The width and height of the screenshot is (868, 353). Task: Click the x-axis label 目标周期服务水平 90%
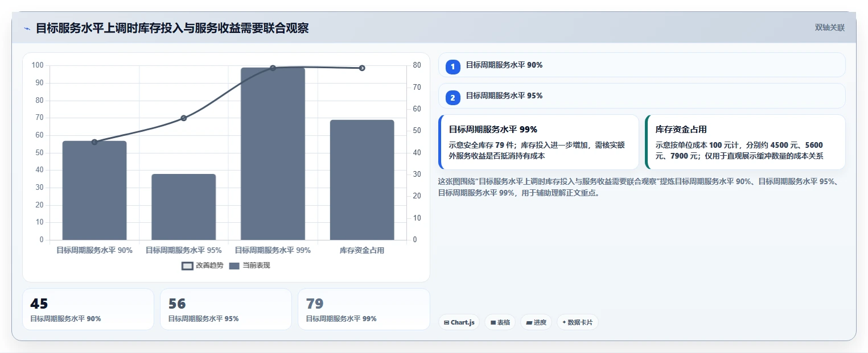[94, 250]
